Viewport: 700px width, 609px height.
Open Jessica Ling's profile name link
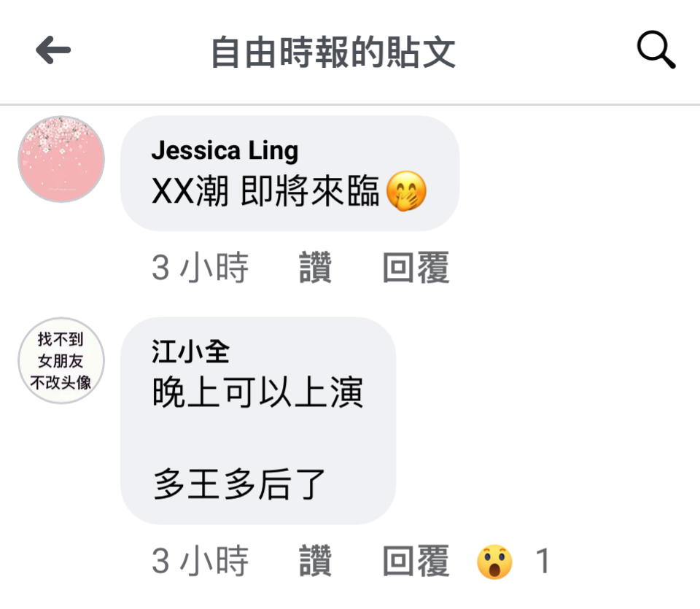tap(225, 150)
